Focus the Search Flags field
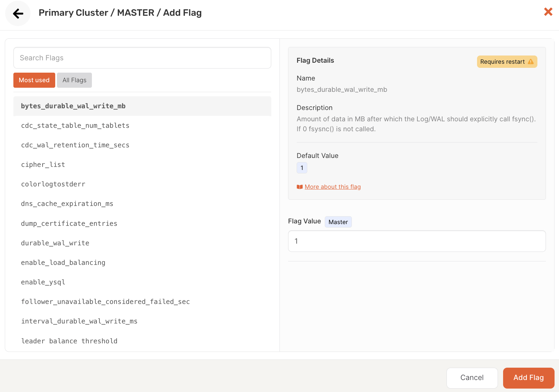The width and height of the screenshot is (559, 392). pos(142,58)
